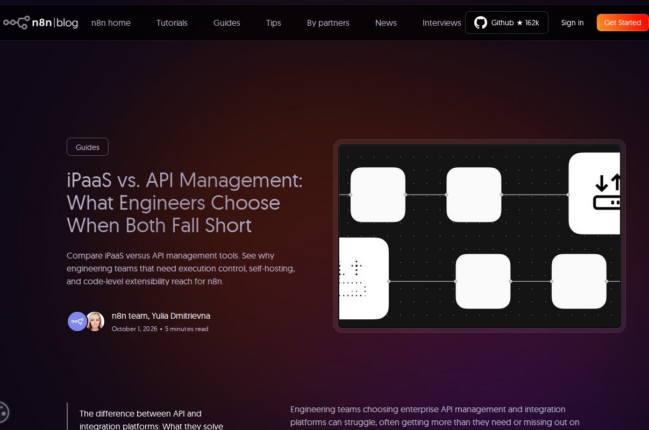The image size is (649, 430).
Task: Open the Interviews nav link
Action: coord(441,23)
